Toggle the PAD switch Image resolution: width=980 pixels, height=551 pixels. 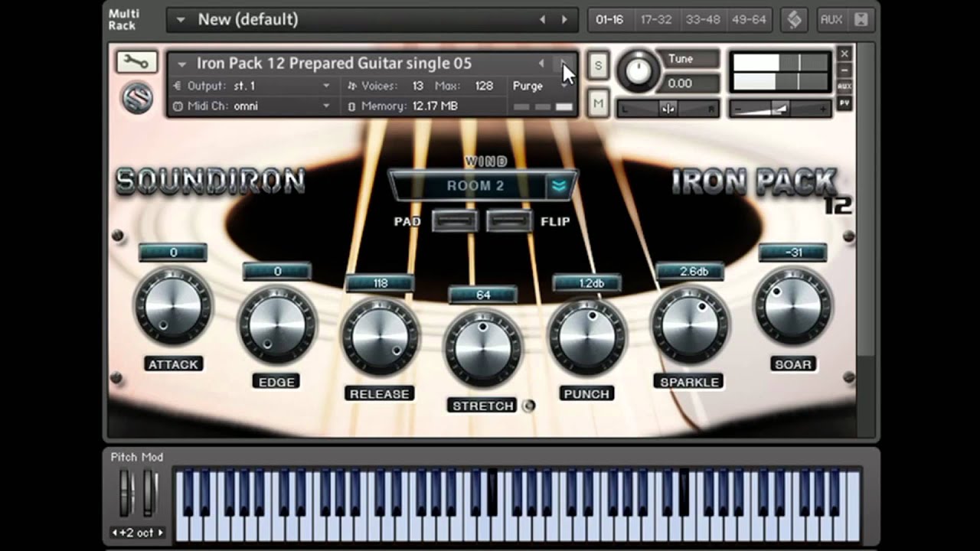point(455,221)
